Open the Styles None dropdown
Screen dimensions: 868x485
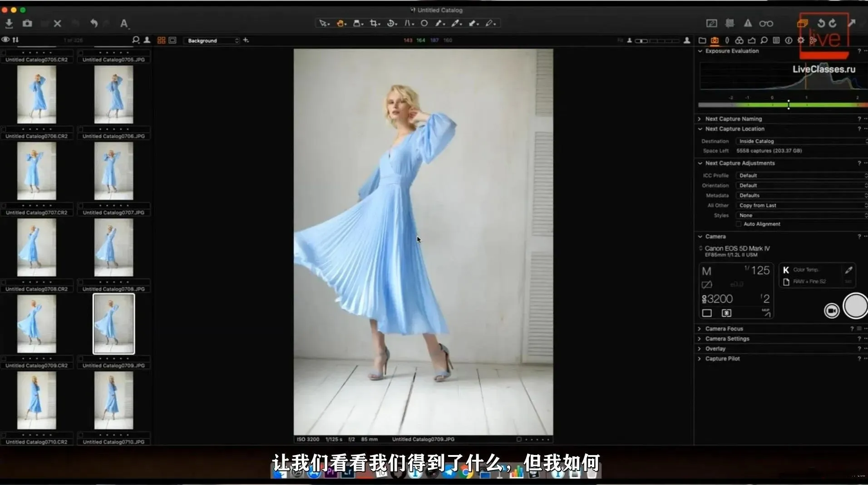pos(801,215)
